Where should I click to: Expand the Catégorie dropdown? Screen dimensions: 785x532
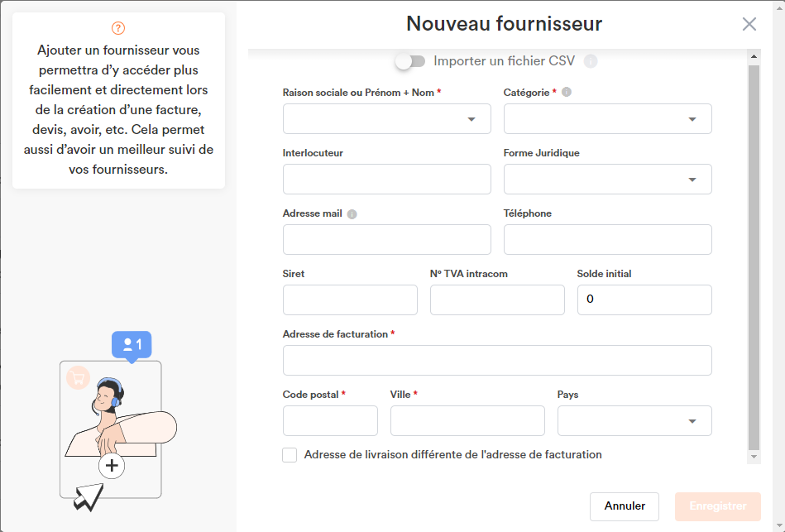[x=607, y=118]
